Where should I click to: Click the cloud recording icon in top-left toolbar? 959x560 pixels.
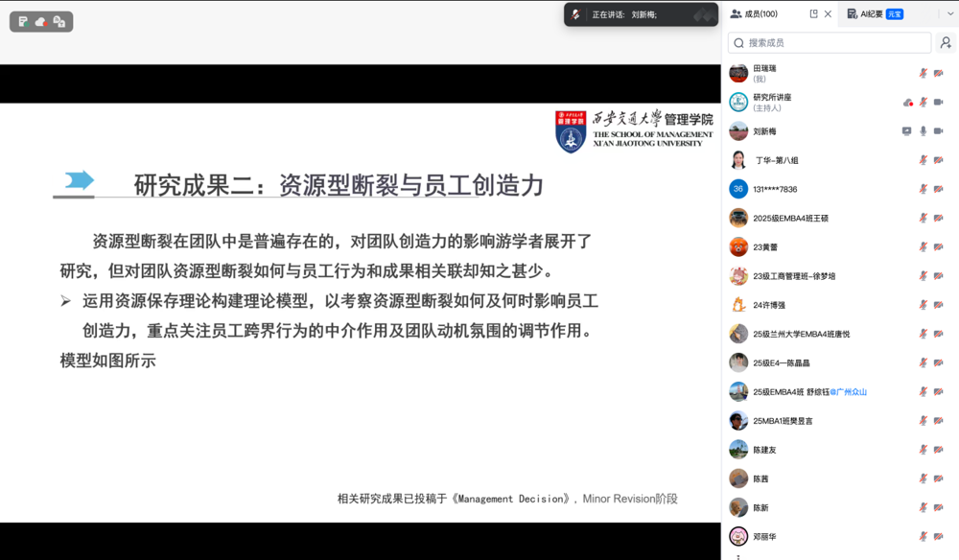click(41, 21)
